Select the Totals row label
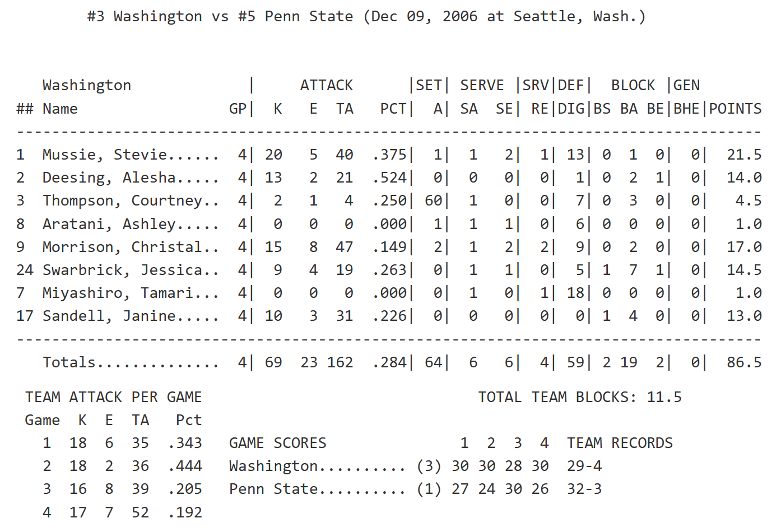This screenshot has width=781, height=532. click(x=69, y=362)
